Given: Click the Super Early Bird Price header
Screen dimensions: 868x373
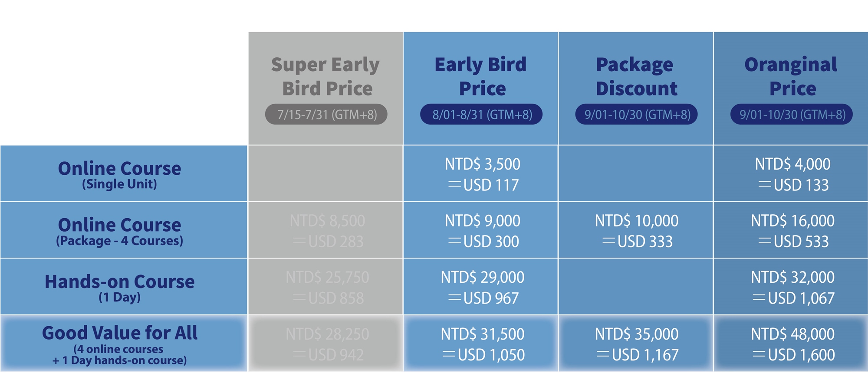Looking at the screenshot, I should coord(325,76).
